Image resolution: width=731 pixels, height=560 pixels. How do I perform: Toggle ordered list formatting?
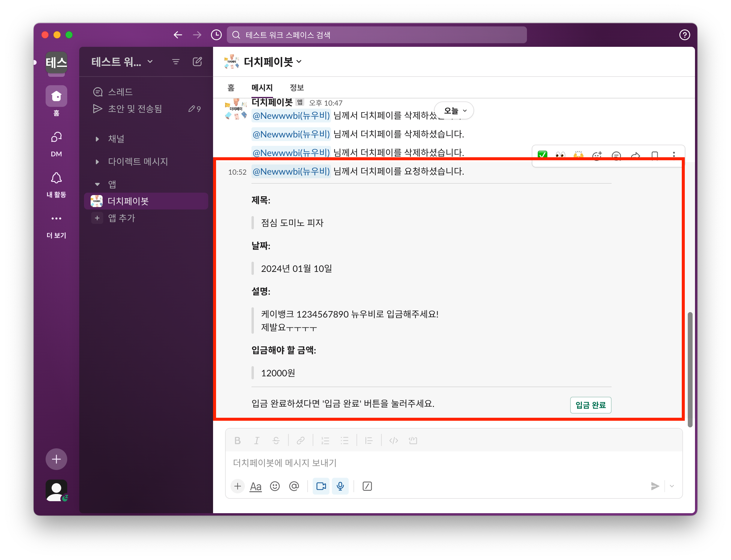pos(325,440)
